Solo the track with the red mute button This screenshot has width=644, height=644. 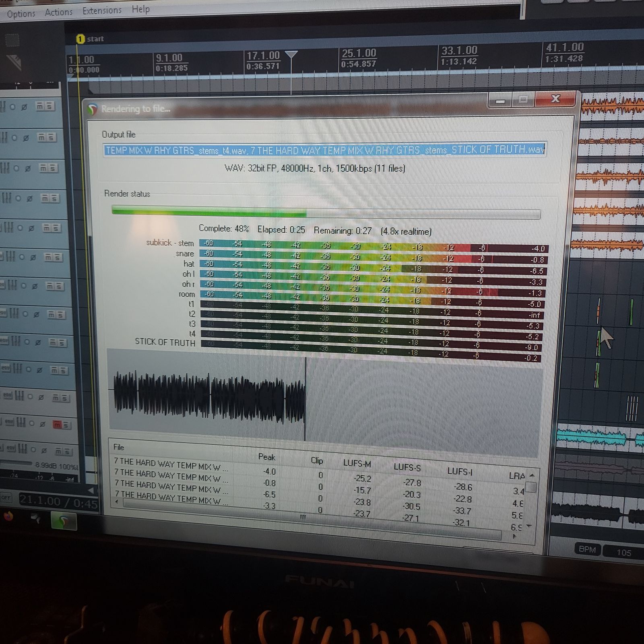[x=66, y=425]
